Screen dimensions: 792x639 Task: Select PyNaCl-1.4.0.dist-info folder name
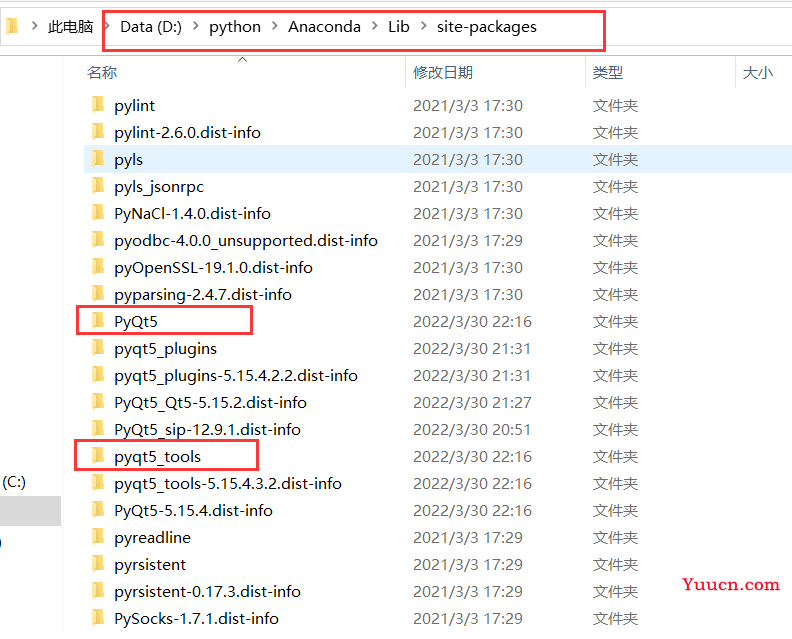pyautogui.click(x=192, y=214)
